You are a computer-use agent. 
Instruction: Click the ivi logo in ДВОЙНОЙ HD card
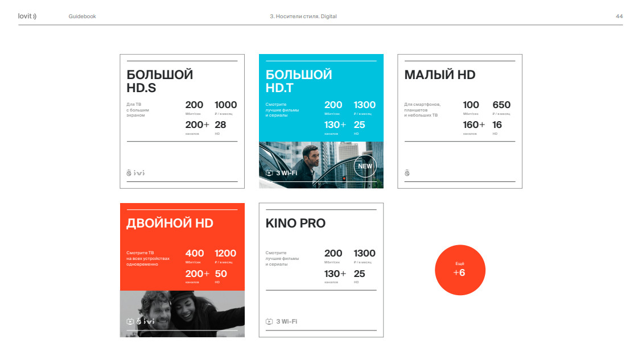click(x=149, y=321)
